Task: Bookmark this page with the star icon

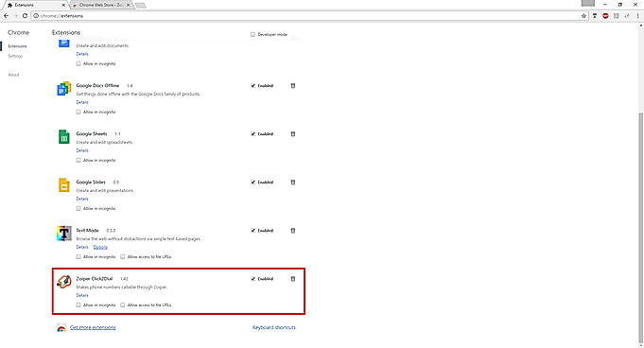Action: [583, 16]
